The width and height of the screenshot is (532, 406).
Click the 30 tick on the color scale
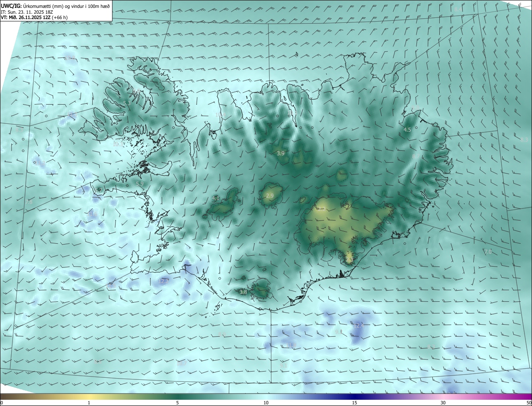pos(443,403)
